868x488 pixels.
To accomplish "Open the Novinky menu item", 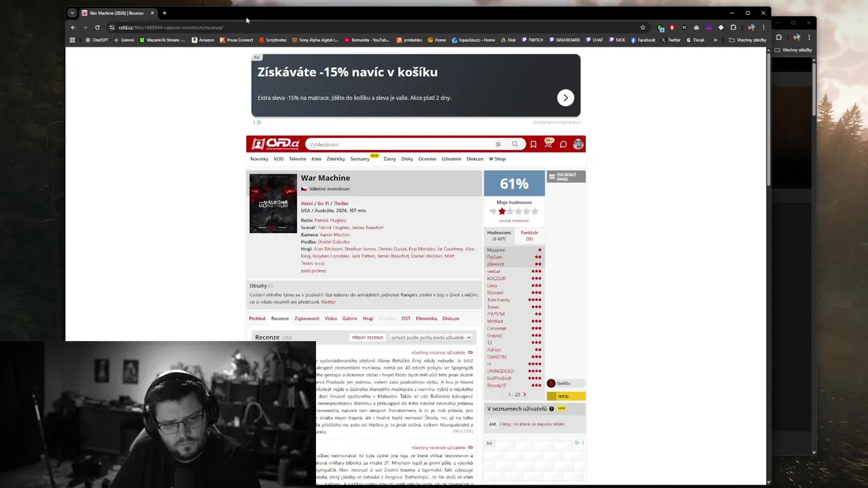I will [259, 159].
